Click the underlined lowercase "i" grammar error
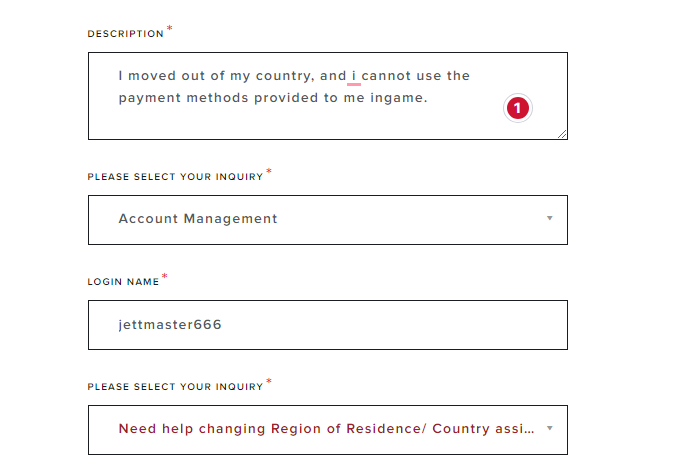The width and height of the screenshot is (681, 468). pos(354,76)
